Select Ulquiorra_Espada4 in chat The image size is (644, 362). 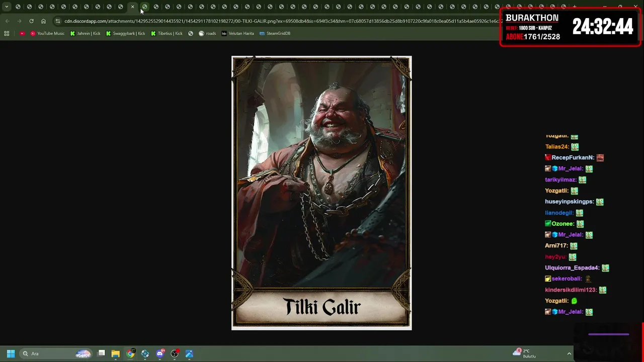pos(572,268)
